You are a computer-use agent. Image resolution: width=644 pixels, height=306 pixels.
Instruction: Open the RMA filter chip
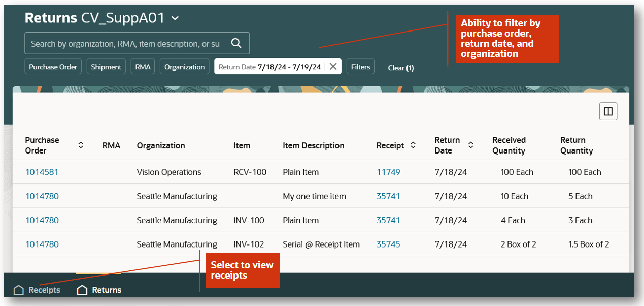click(143, 67)
